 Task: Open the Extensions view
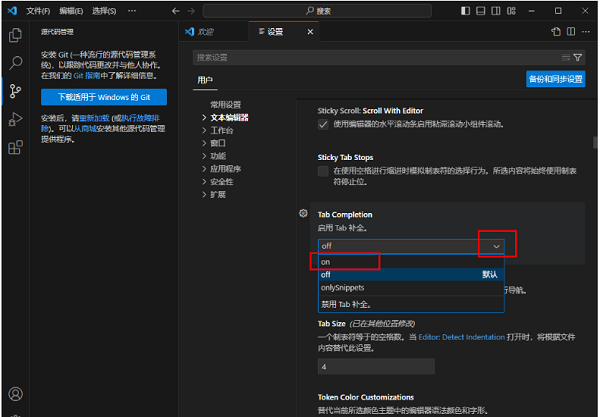(x=15, y=147)
